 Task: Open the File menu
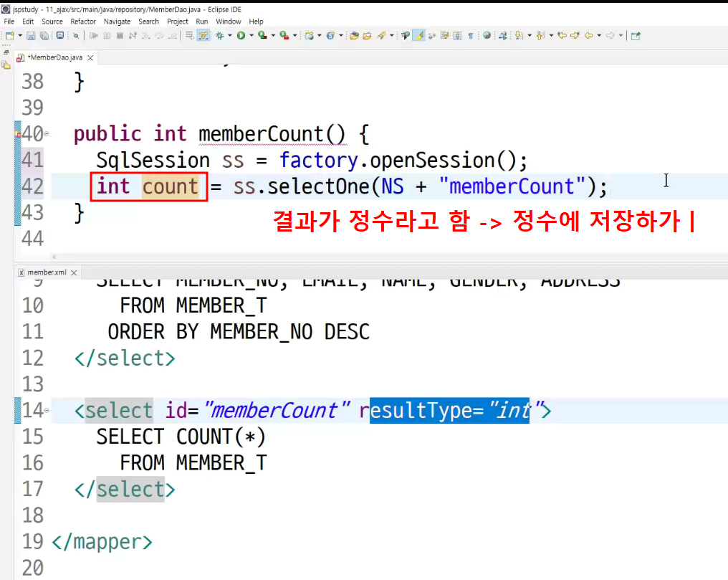[9, 22]
